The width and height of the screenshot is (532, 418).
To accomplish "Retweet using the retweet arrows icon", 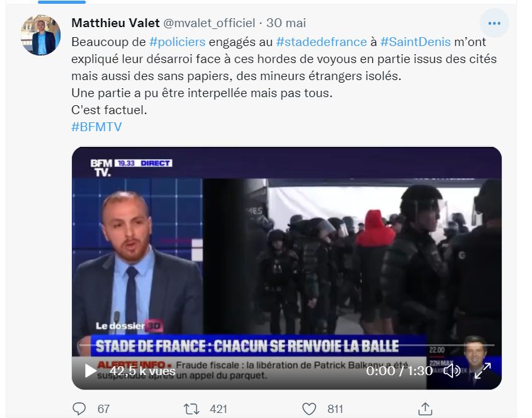I will [x=192, y=409].
